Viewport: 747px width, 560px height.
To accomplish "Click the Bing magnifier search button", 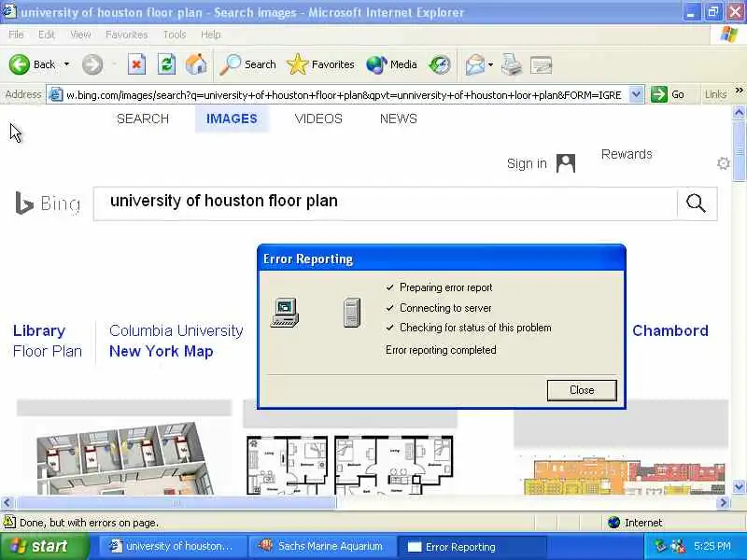I will 696,203.
